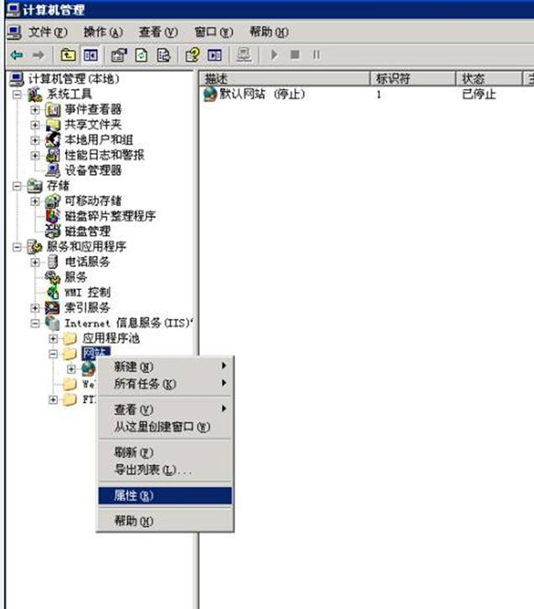This screenshot has width=534, height=609.
Task: Open the properties toolbar icon
Action: pyautogui.click(x=119, y=55)
